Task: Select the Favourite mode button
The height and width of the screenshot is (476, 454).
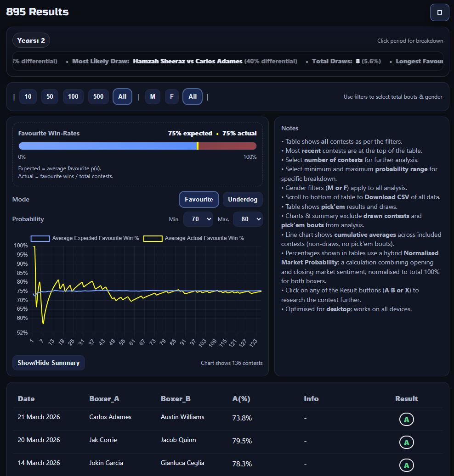Action: pyautogui.click(x=199, y=200)
